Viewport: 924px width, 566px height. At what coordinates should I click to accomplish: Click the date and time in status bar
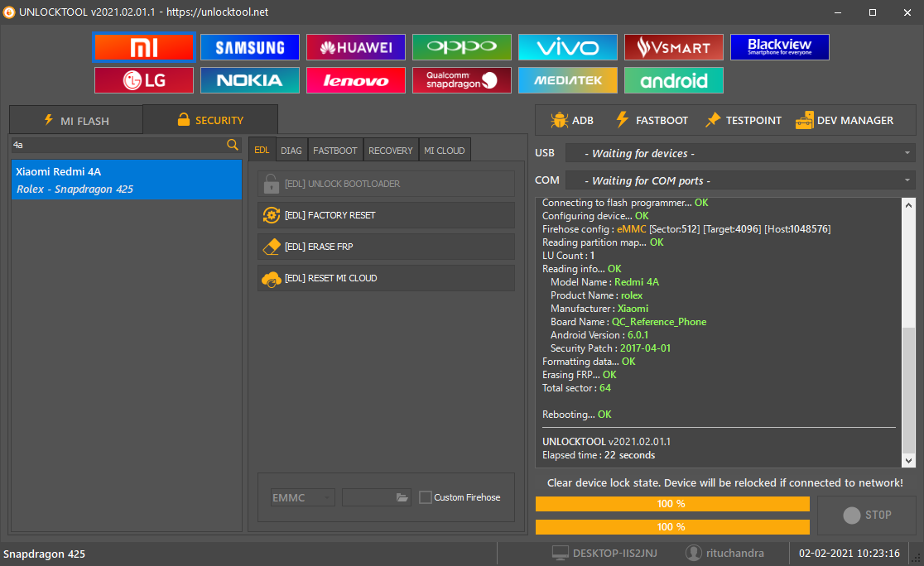[849, 553]
